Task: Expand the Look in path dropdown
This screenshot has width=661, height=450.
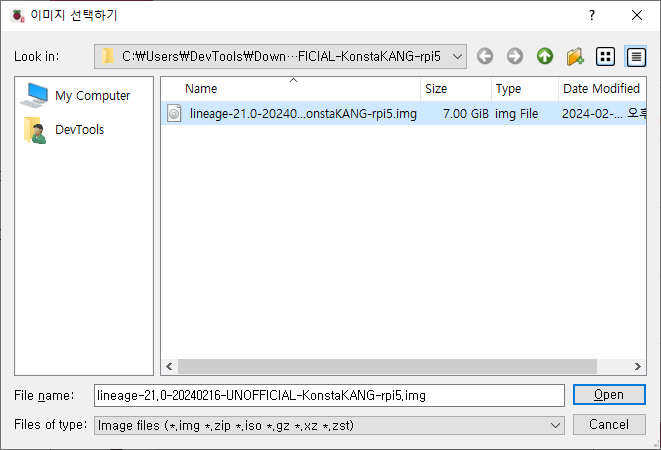Action: pos(457,56)
